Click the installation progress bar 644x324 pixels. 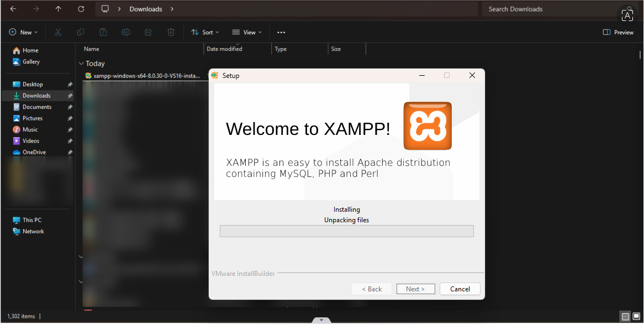347,231
